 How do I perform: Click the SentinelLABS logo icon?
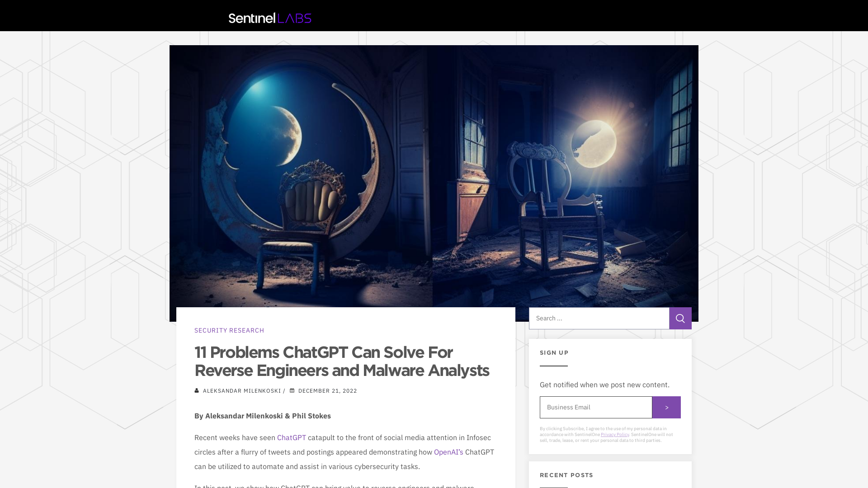click(x=270, y=18)
